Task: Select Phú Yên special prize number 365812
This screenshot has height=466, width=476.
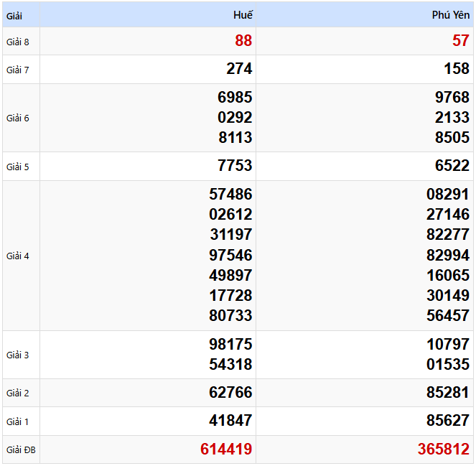Action: coord(444,449)
